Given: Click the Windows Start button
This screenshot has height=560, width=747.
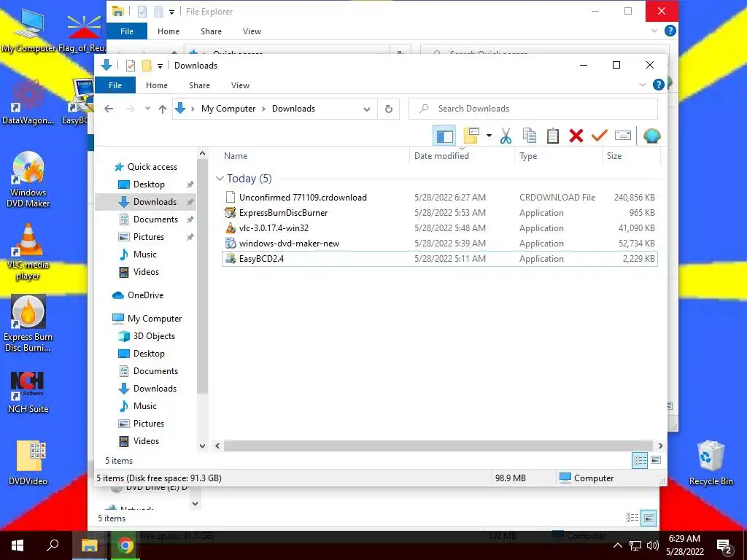Looking at the screenshot, I should click(x=18, y=545).
